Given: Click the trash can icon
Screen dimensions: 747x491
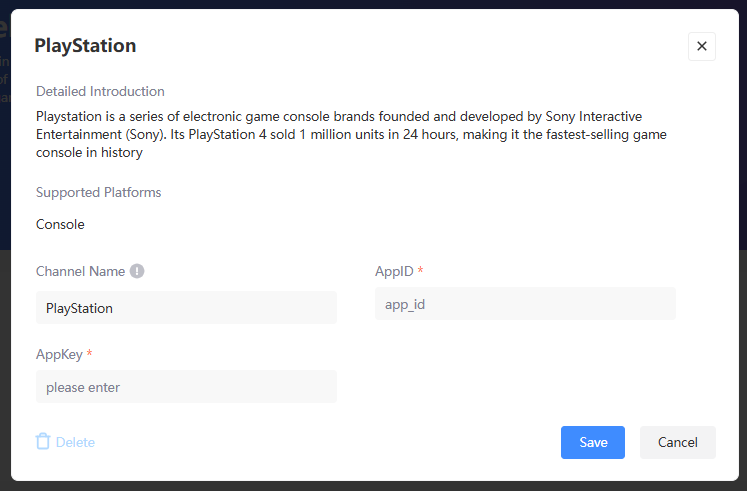Looking at the screenshot, I should [43, 441].
